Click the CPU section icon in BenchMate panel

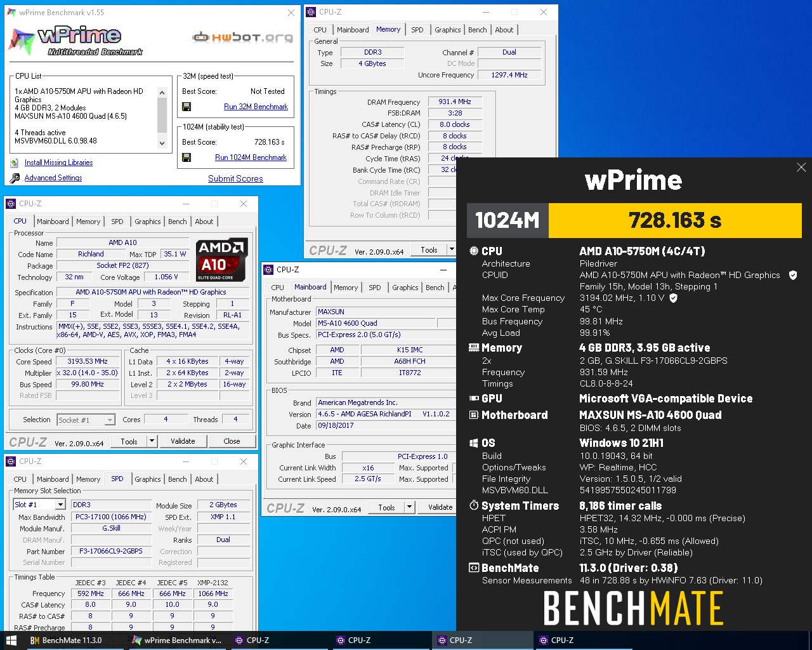pyautogui.click(x=474, y=251)
